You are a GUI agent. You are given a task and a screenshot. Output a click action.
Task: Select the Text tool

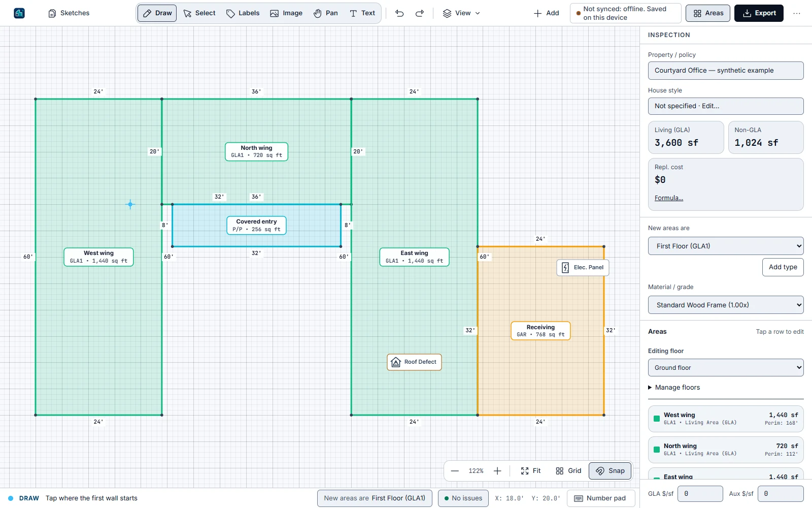pos(362,13)
